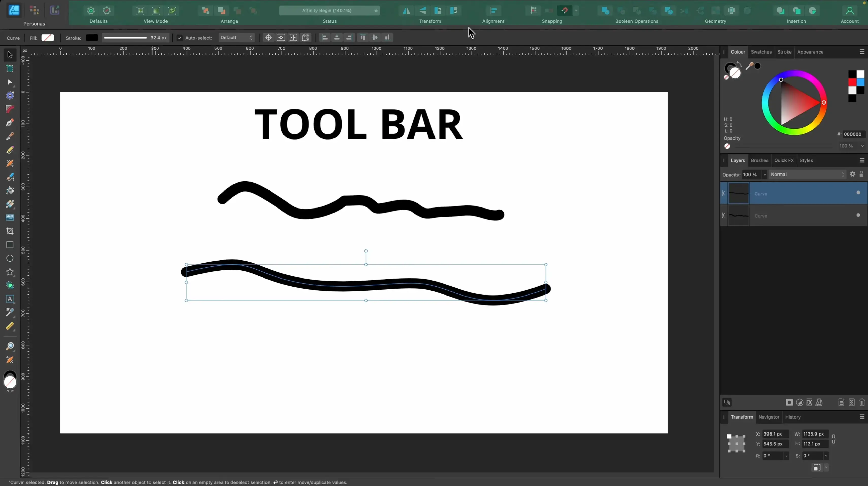
Task: Click the black Stroke colour swatch
Action: click(92, 38)
